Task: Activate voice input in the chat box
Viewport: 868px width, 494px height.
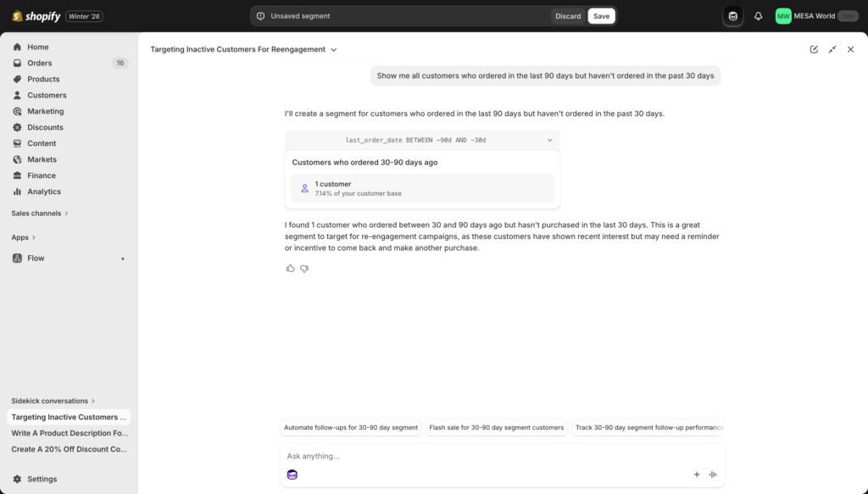Action: point(713,475)
